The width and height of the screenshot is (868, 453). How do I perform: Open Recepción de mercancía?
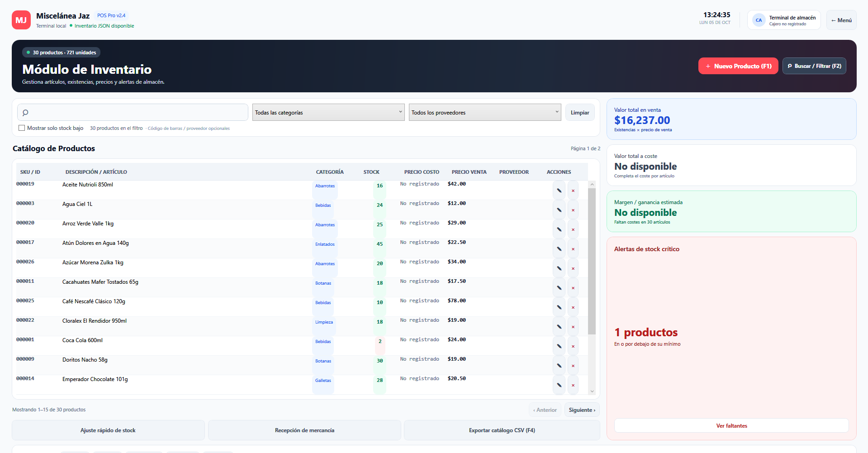click(x=304, y=430)
